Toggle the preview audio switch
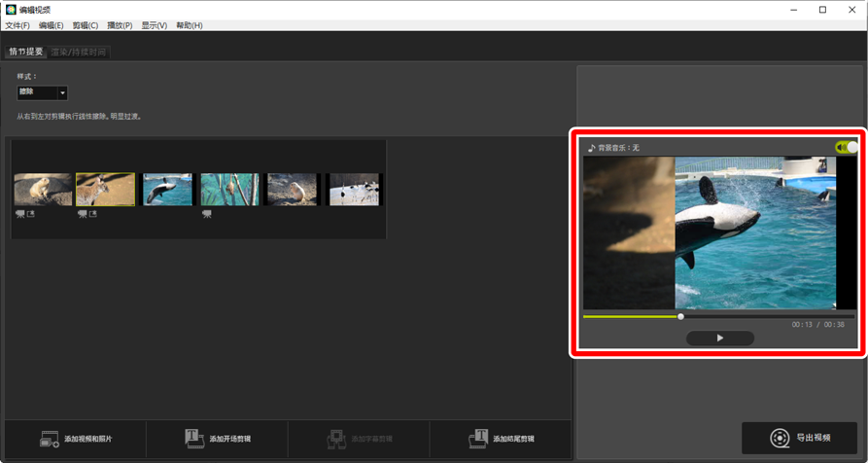Screen dimensions: 868x463 (846, 148)
